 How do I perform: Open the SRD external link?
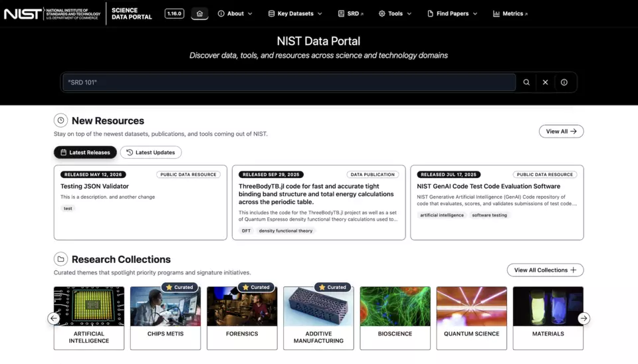[351, 13]
